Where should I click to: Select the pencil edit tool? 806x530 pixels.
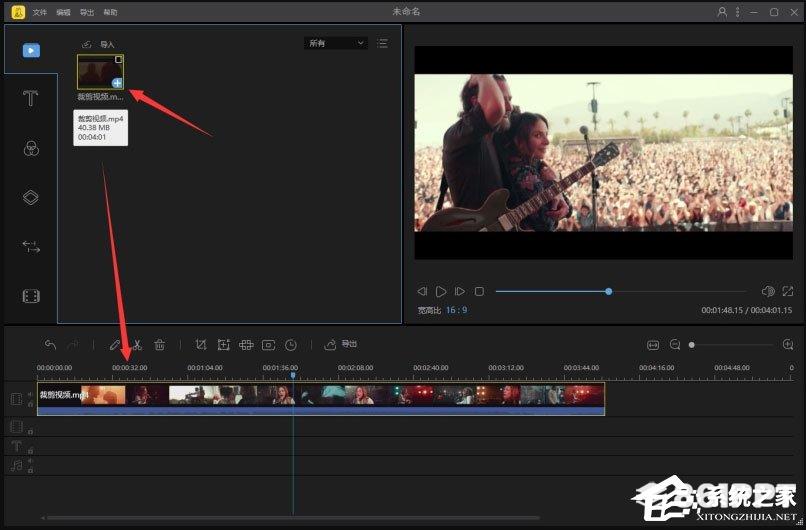pos(115,344)
